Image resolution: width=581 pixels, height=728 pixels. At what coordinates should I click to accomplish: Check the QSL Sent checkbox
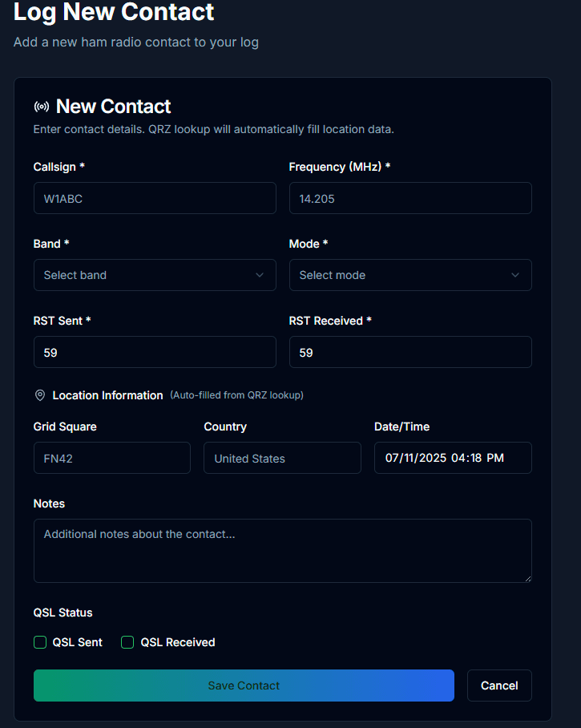pos(40,642)
